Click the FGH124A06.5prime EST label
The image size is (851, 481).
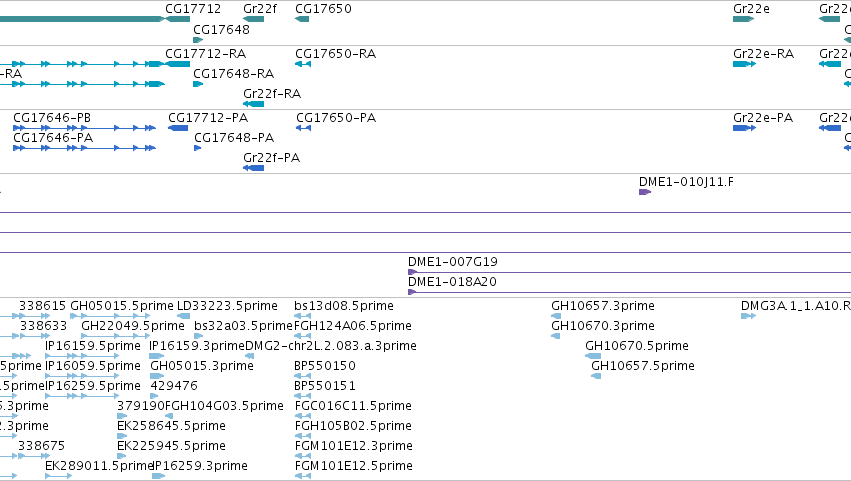tap(353, 326)
